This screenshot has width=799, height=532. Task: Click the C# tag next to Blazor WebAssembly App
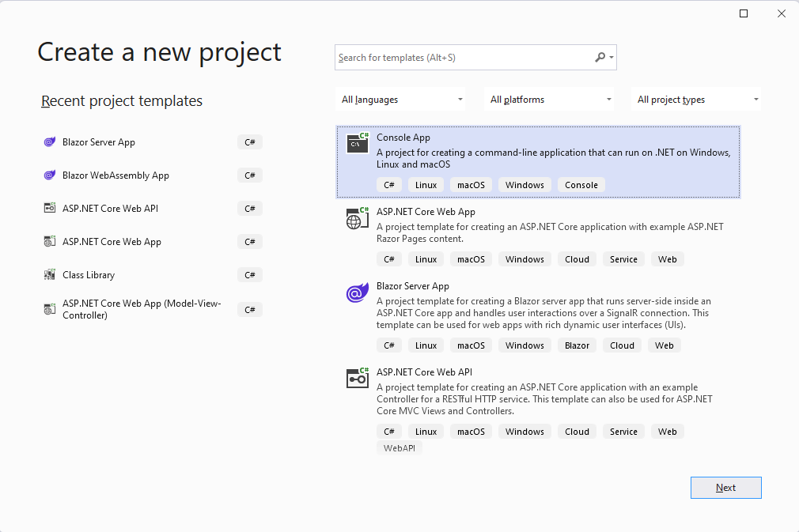(250, 175)
